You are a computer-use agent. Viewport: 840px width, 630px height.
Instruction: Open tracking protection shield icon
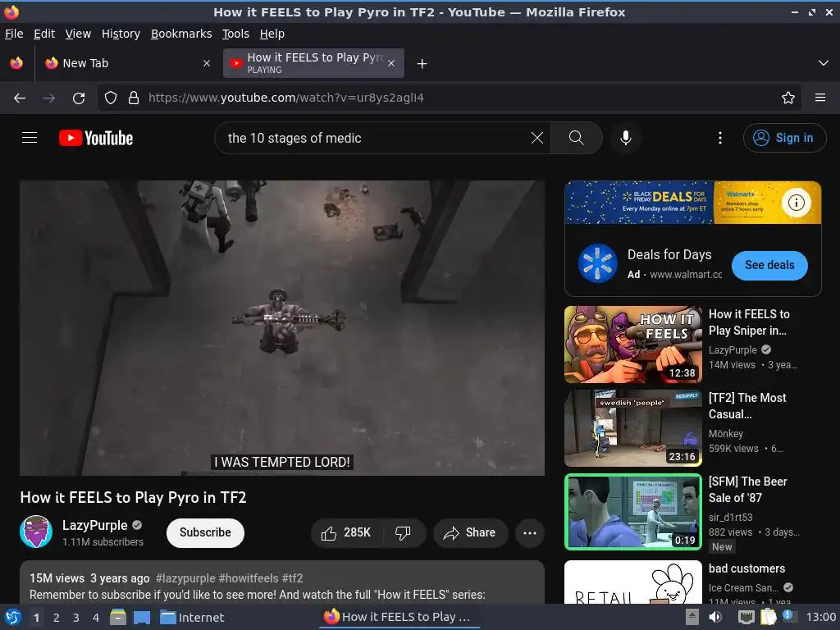[111, 98]
